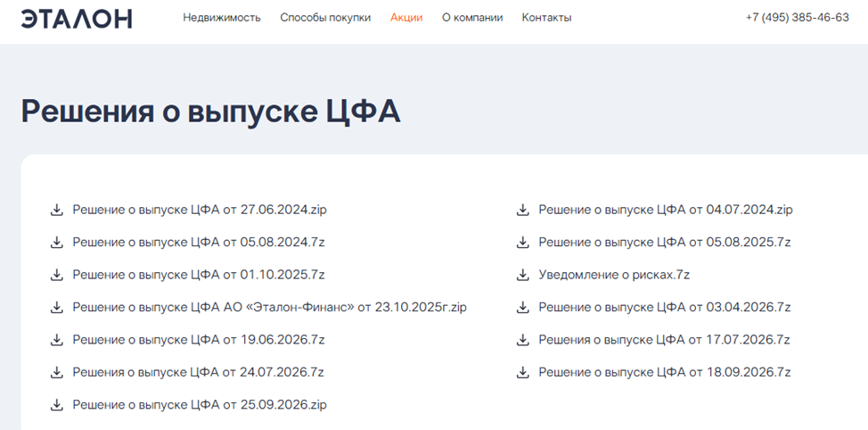Download Решение о выпуске ЦФА от 04.07.2024.zip

(666, 210)
